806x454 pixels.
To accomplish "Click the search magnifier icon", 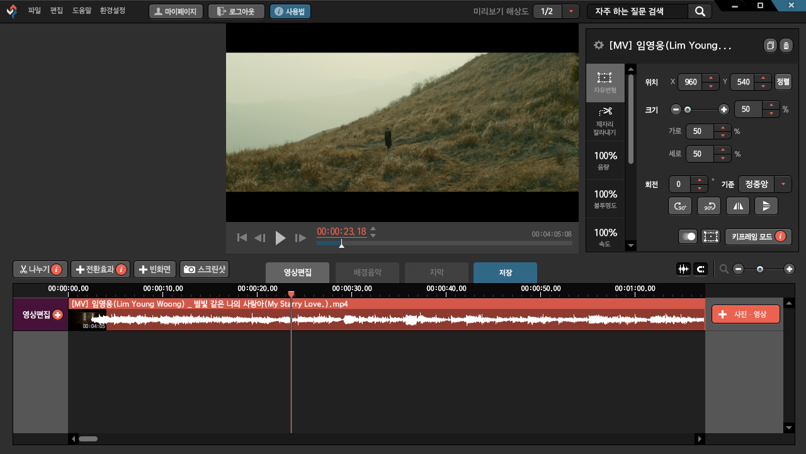I will pos(700,11).
